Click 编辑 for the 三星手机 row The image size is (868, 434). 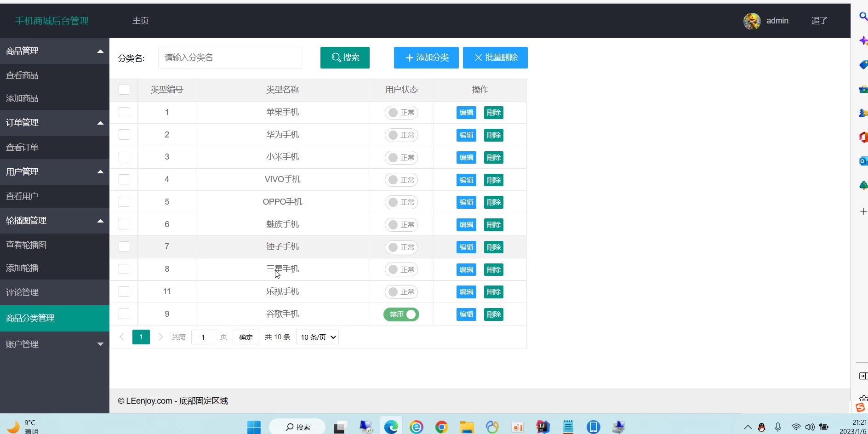(x=466, y=270)
